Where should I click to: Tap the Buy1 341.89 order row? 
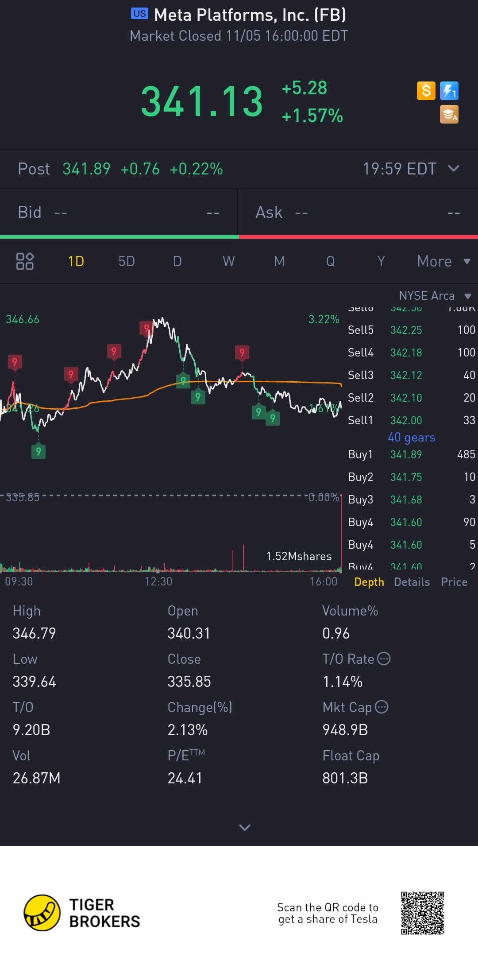pos(412,454)
